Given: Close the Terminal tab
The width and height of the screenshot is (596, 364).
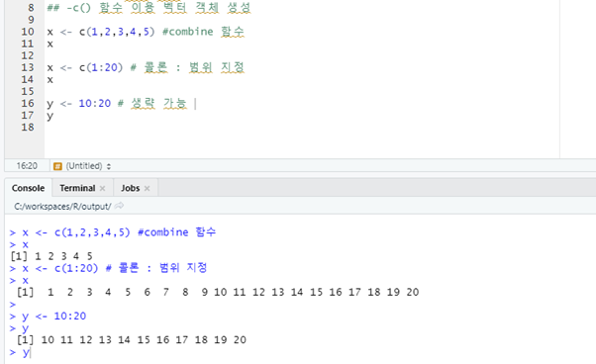Looking at the screenshot, I should (102, 188).
